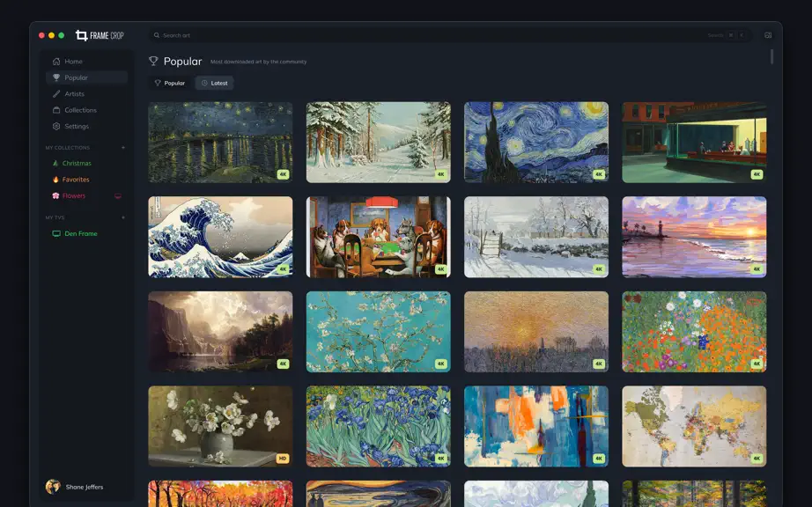Open the Home page from sidebar
This screenshot has width=812, height=507.
pos(86,61)
